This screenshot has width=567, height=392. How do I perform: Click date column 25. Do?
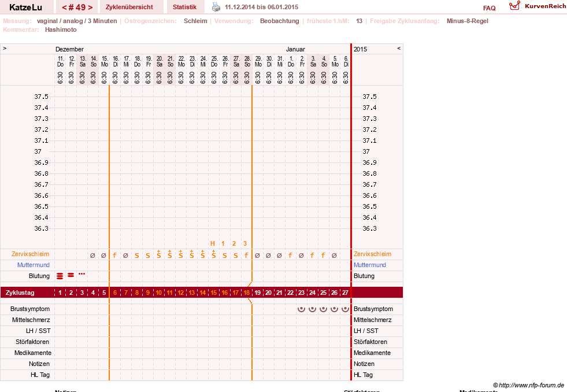point(214,61)
